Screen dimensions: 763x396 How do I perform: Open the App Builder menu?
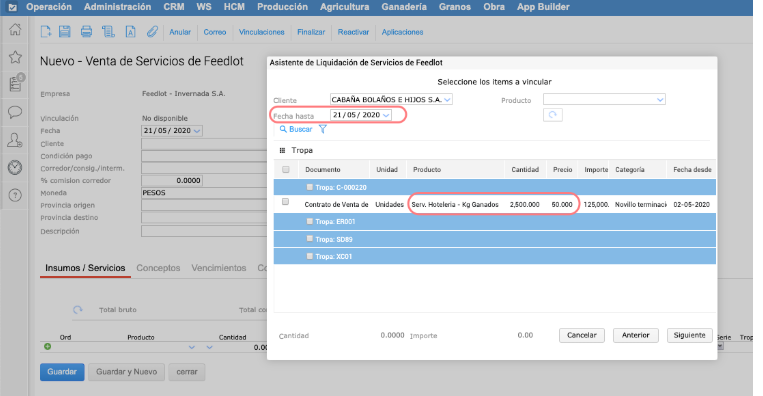point(543,7)
